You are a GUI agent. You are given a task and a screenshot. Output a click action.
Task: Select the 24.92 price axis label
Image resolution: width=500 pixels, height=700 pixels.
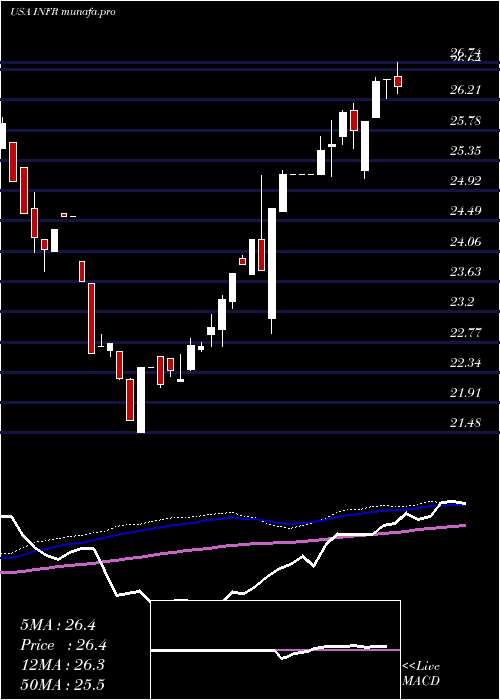465,181
